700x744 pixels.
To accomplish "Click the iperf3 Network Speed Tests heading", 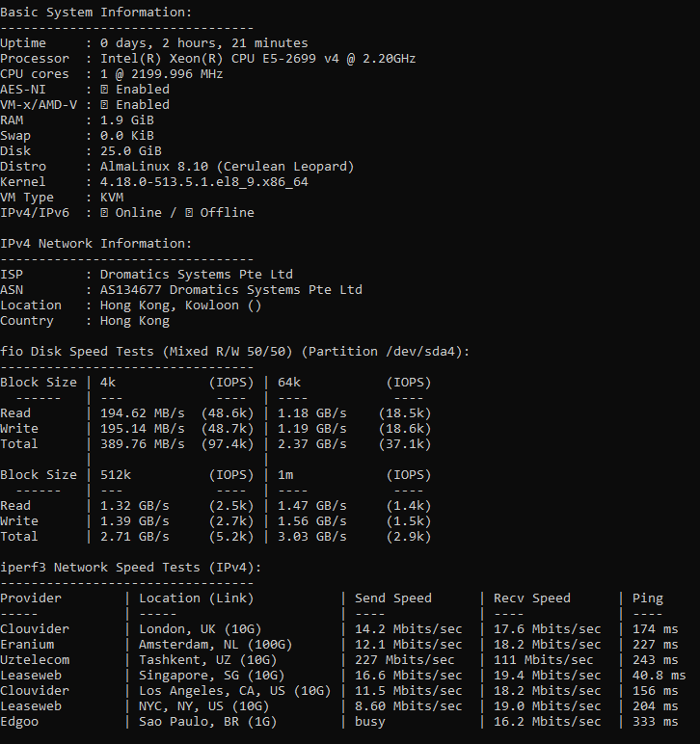I will [x=131, y=568].
